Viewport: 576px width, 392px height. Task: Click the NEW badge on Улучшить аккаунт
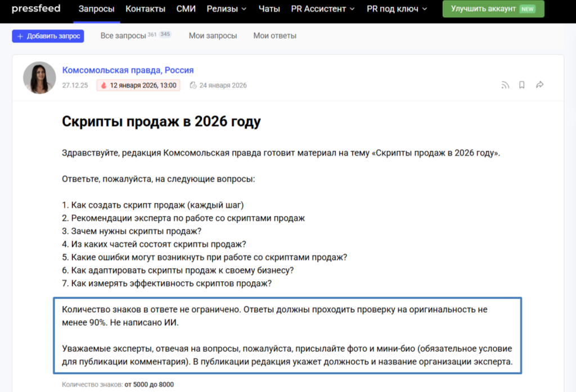click(x=527, y=9)
